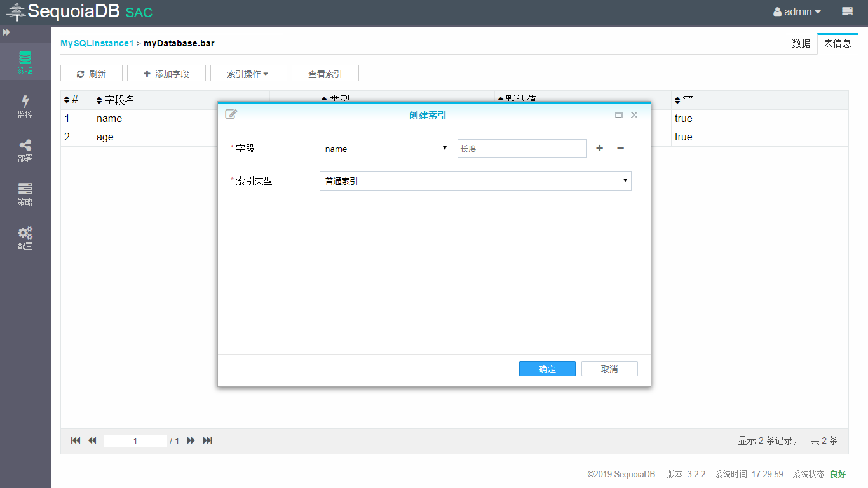The image size is (868, 488).
Task: Open the 策略 (Strategy) sidebar section
Action: (25, 194)
